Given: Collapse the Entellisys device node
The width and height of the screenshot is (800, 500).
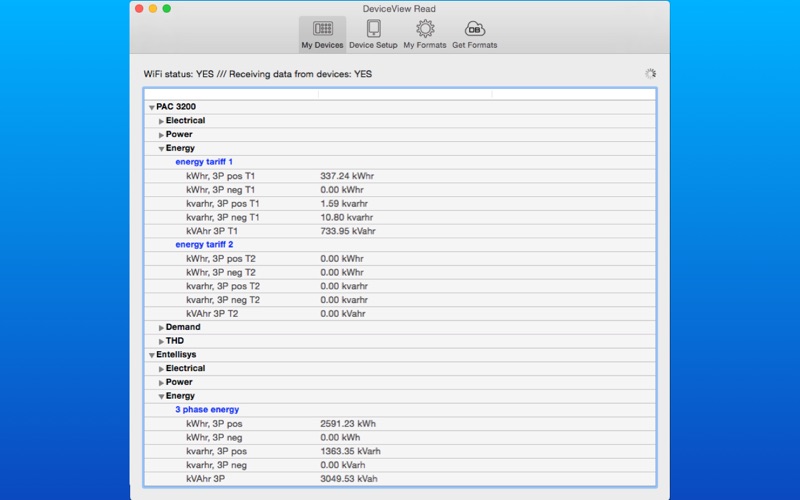Looking at the screenshot, I should click(x=152, y=355).
